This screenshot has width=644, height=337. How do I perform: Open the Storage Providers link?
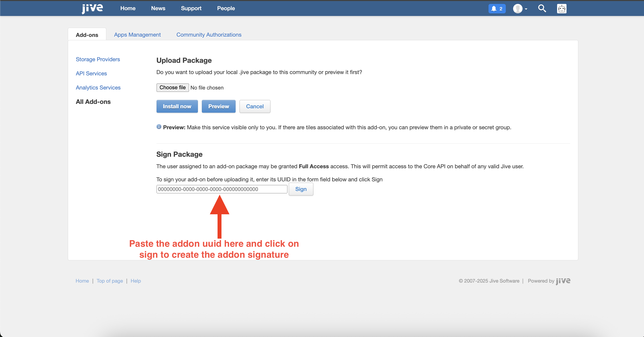click(x=98, y=59)
